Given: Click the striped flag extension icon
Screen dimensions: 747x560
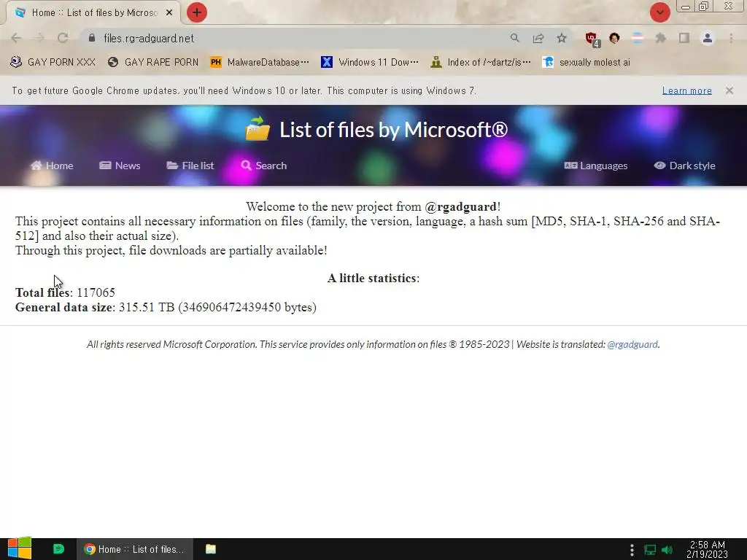Looking at the screenshot, I should click(638, 38).
